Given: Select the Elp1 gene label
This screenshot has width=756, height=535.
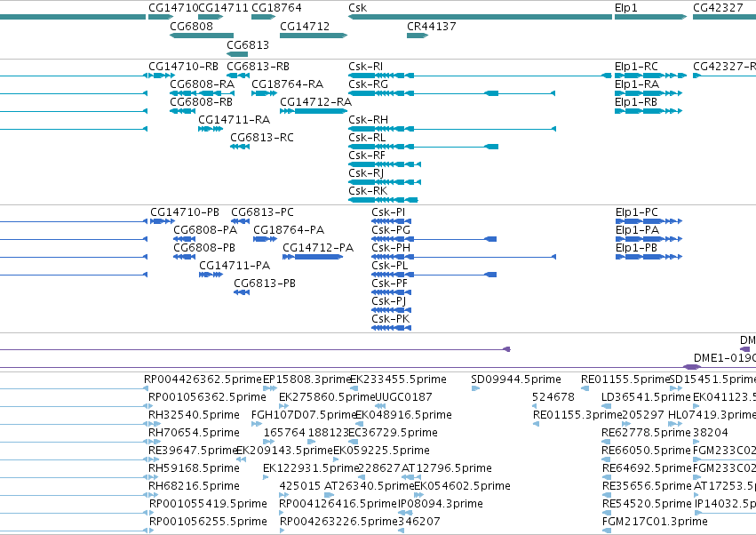Looking at the screenshot, I should tap(625, 8).
